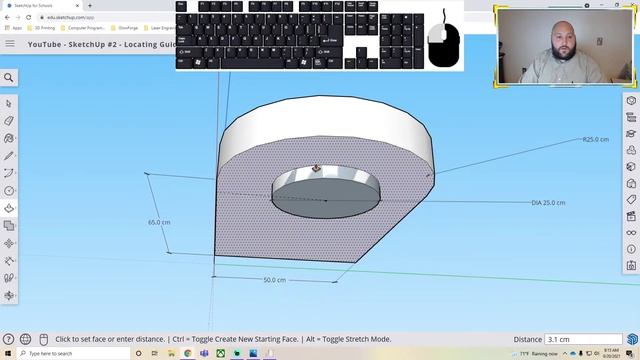
Task: Switch to the SketchUp for Schools tab
Action: click(x=41, y=6)
